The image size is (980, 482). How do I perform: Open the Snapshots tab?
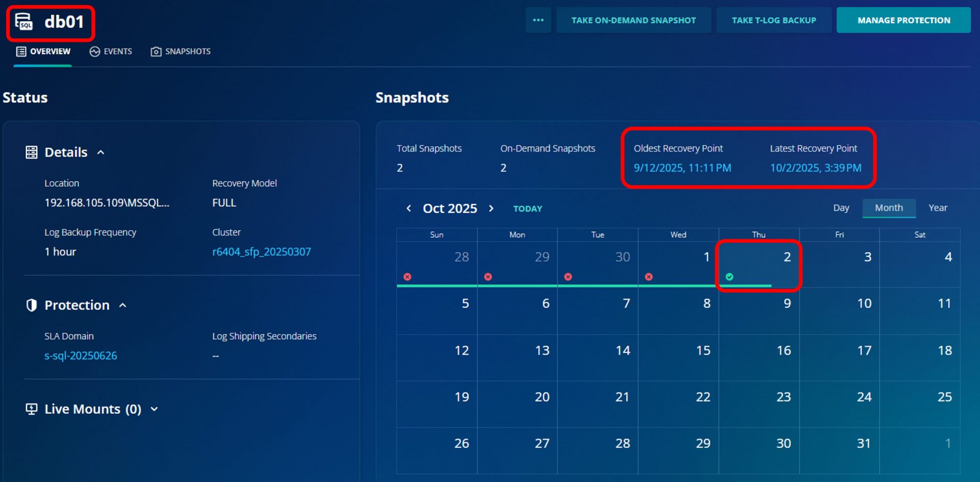(181, 52)
